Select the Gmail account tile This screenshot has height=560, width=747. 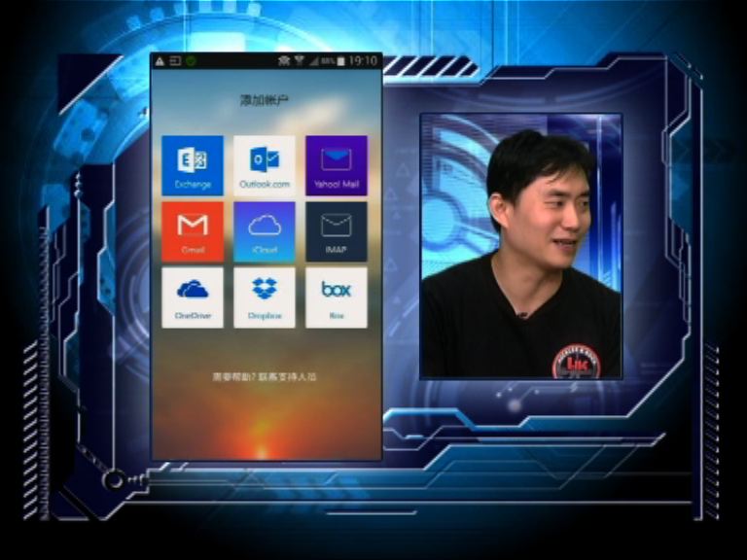(x=193, y=232)
